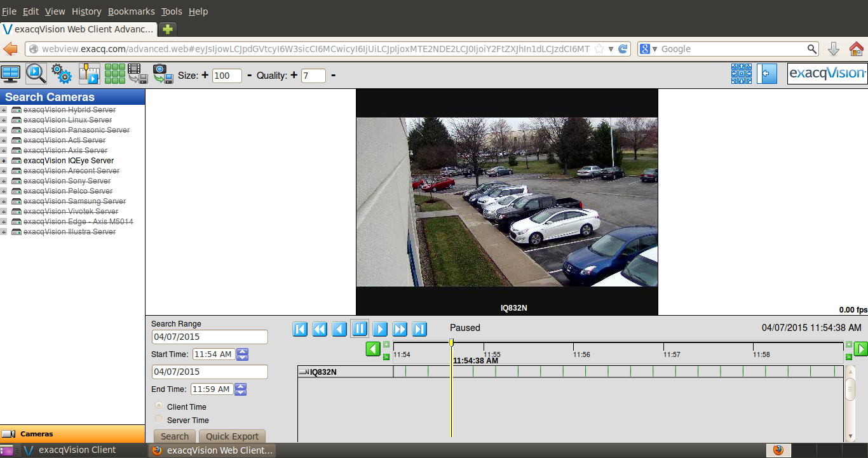Zoom out timeline at right edge
Image resolution: width=868 pixels, height=458 pixels.
tap(849, 357)
